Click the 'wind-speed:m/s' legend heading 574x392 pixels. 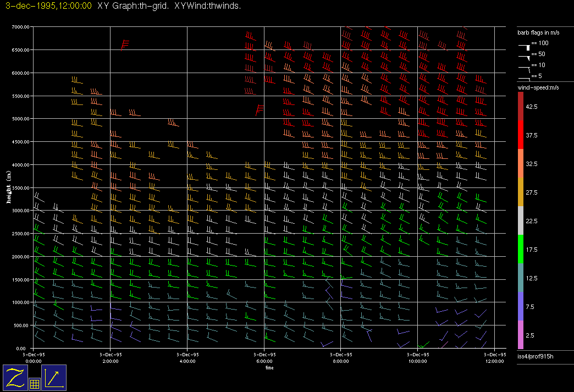pyautogui.click(x=538, y=88)
